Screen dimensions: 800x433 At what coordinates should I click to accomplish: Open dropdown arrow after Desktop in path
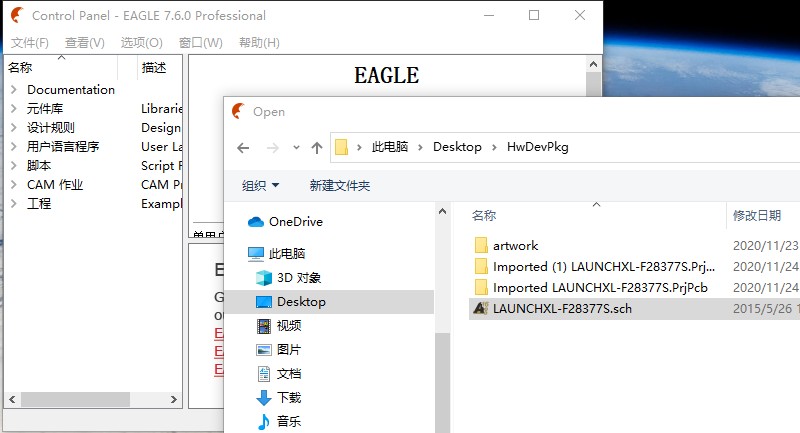[x=494, y=147]
